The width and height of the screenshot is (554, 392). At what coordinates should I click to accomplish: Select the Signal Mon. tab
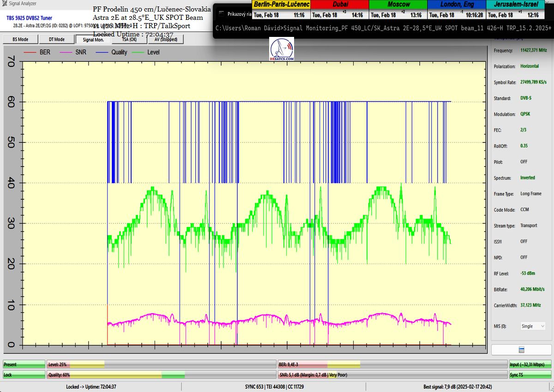tap(93, 40)
